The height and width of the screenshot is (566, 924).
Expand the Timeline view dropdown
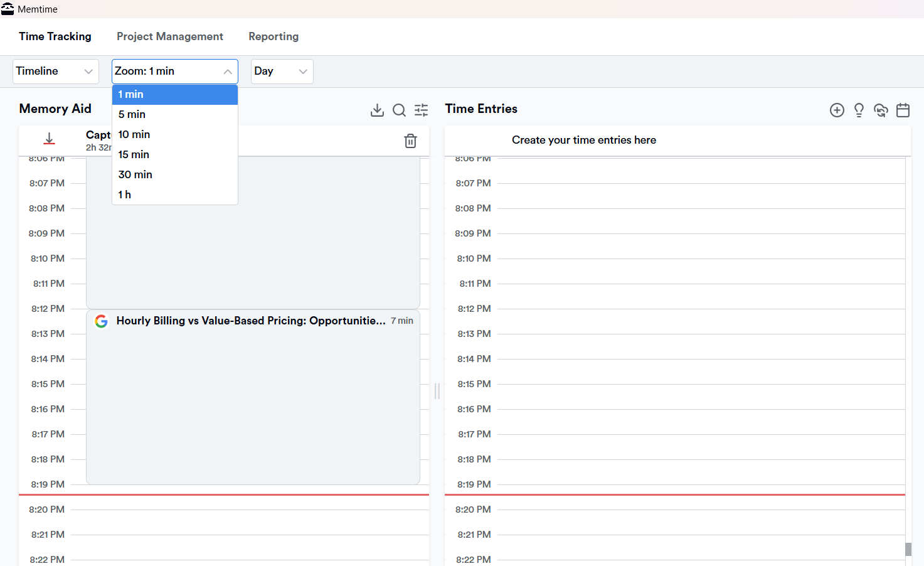tap(56, 72)
